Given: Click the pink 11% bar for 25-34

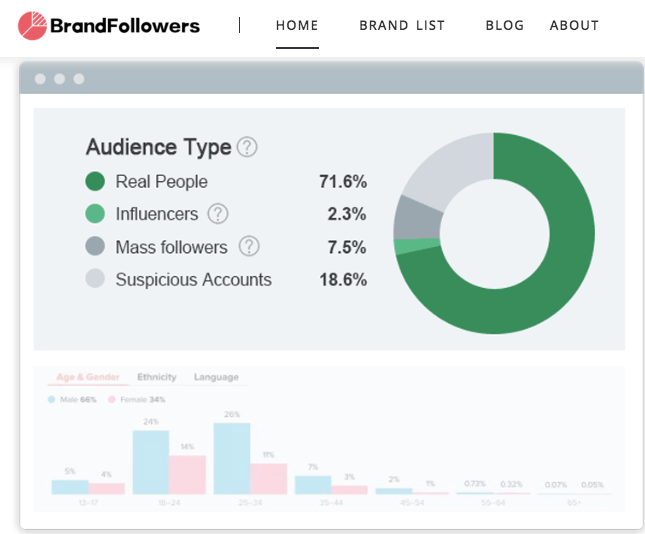Looking at the screenshot, I should coord(269,479).
